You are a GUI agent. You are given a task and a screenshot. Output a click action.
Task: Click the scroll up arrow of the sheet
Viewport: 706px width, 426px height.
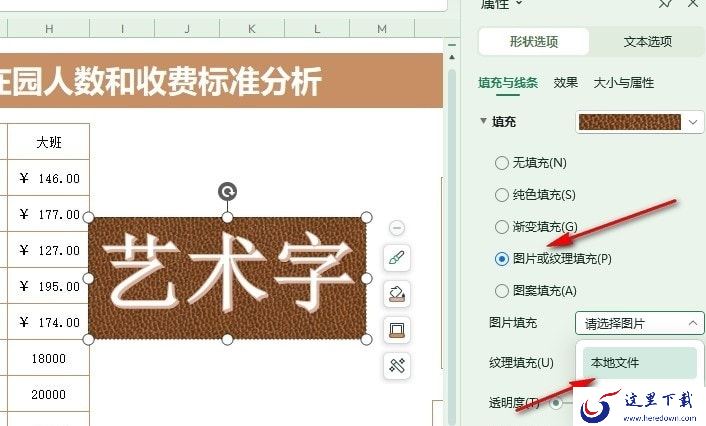(452, 57)
